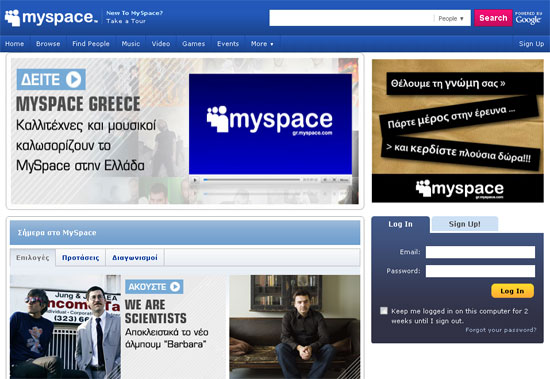Click the play arrow on the ΑΚΟΥΣΤΕ badge
The height and width of the screenshot is (379, 550).
175,287
